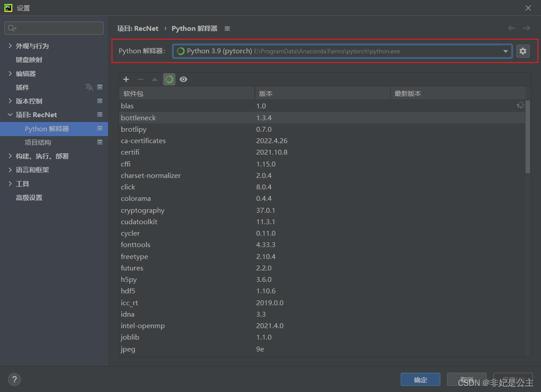Click project-level icon next to 项目结构
The height and width of the screenshot is (392, 541).
[x=100, y=142]
